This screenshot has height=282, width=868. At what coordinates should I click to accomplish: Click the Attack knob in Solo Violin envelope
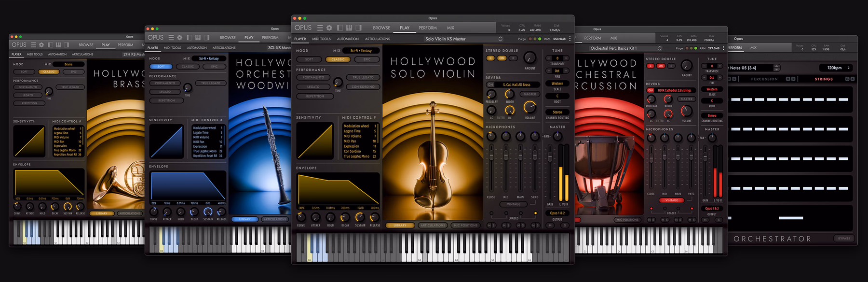[316, 218]
